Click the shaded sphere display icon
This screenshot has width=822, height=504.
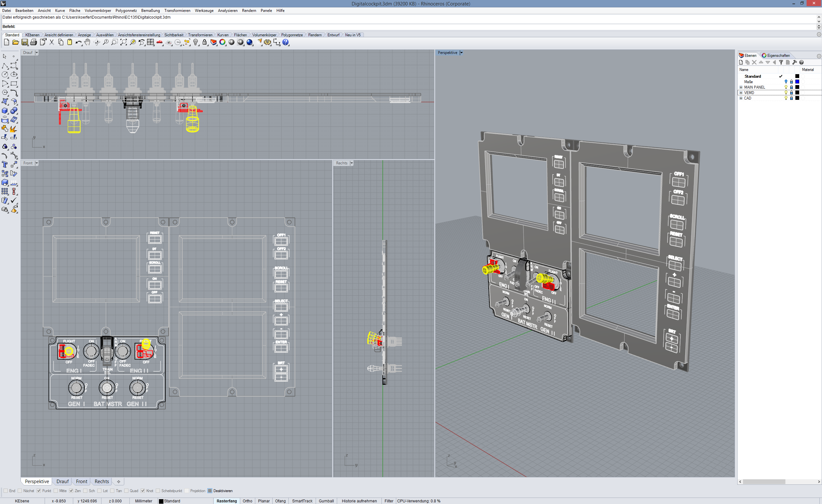pos(232,42)
